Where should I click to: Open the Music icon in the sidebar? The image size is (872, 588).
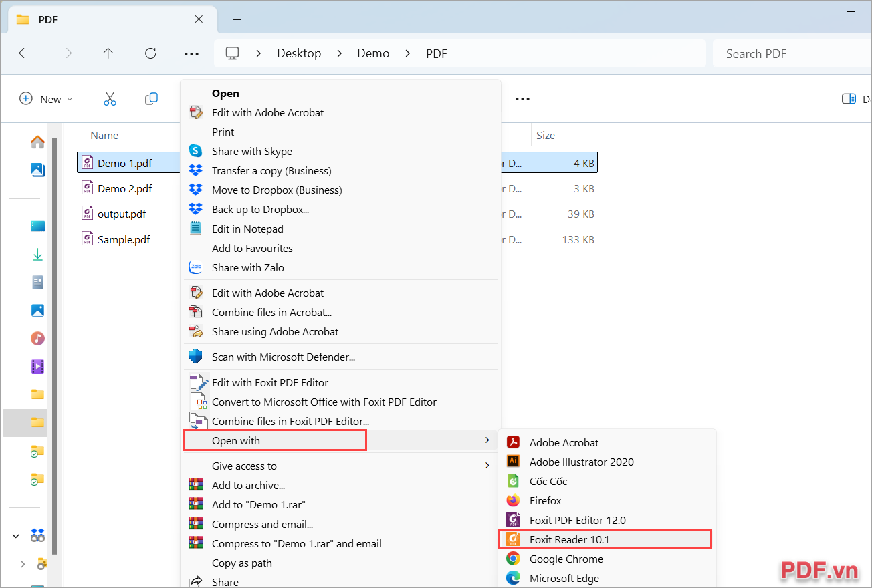pyautogui.click(x=37, y=338)
